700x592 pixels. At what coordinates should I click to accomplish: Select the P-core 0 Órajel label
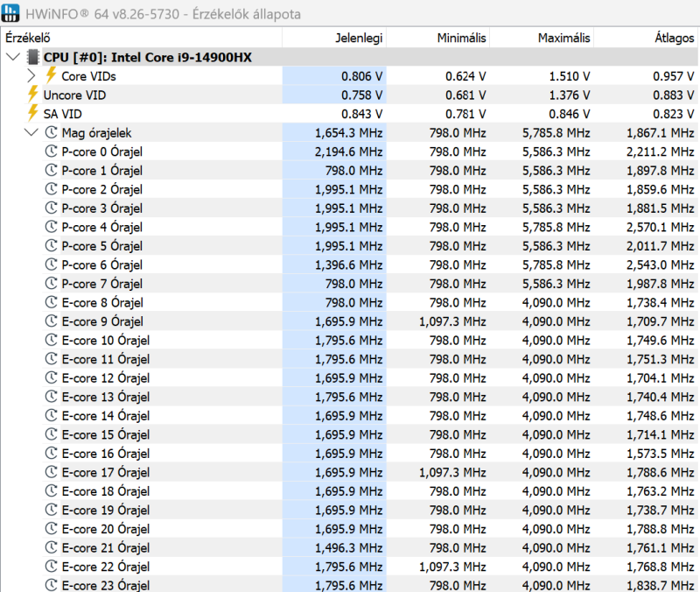click(102, 152)
